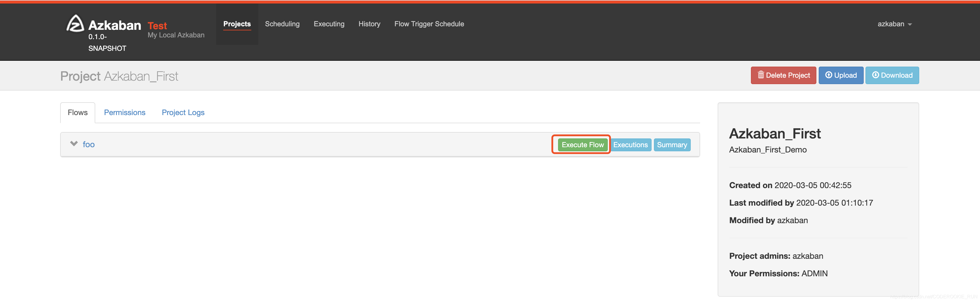980x302 pixels.
Task: Click the Project admins line
Action: click(x=776, y=256)
